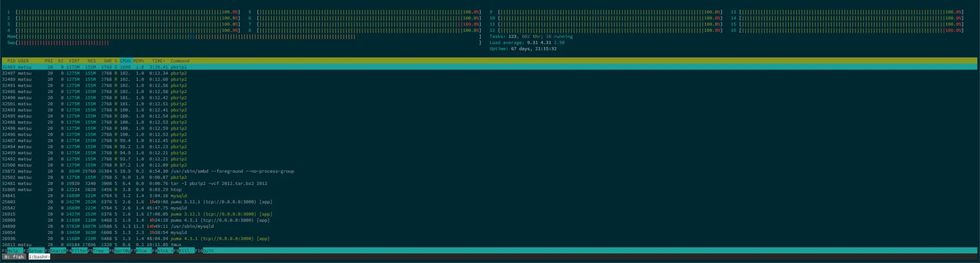Click F10 Quit in htop footer
Screen dimensions: 980x263
click(x=205, y=251)
